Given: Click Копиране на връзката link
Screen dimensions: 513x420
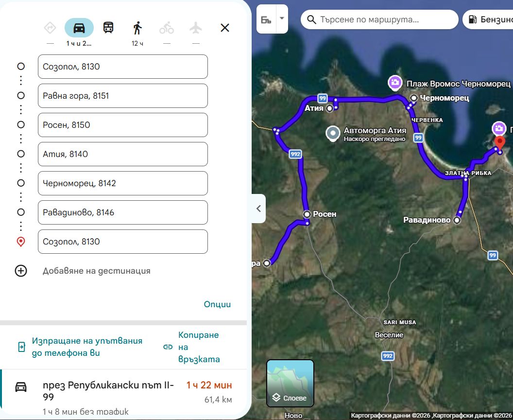Looking at the screenshot, I should (x=199, y=347).
